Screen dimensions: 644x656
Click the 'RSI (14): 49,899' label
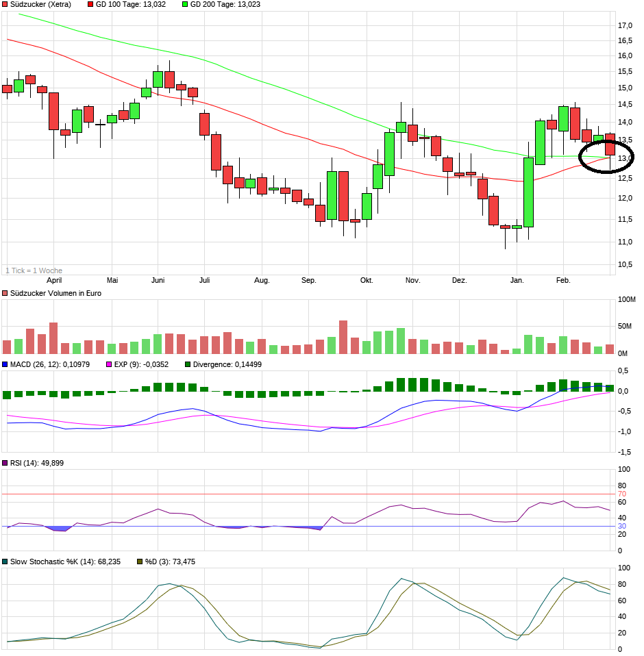[x=37, y=463]
